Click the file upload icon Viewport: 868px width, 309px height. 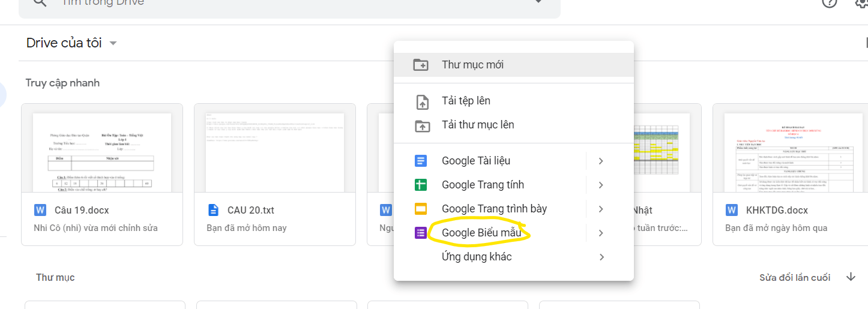tap(422, 101)
